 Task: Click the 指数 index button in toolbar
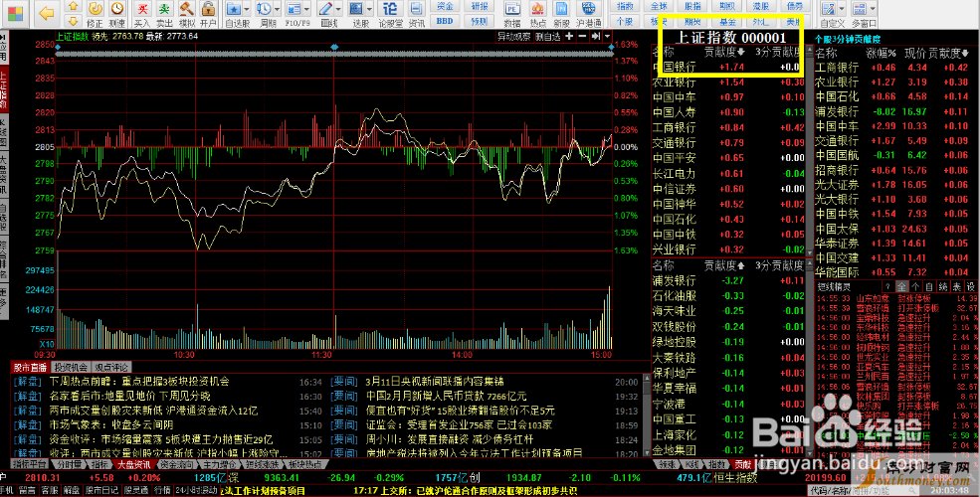(x=624, y=6)
